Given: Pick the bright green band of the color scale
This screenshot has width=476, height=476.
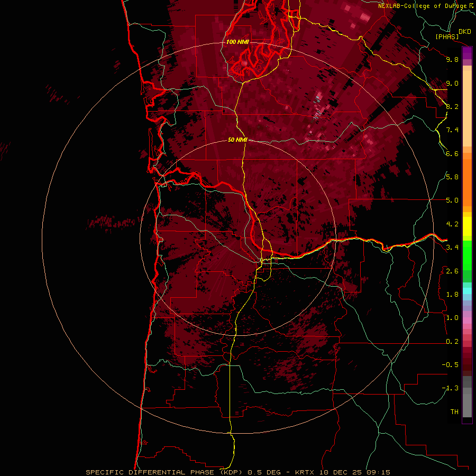Looking at the screenshot, I should 467,255.
